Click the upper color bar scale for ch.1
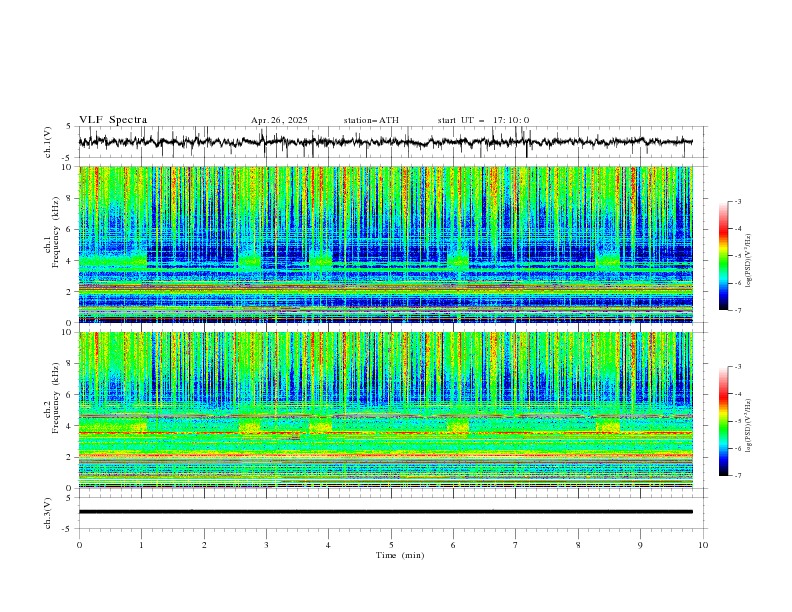792x612 pixels. [723, 256]
